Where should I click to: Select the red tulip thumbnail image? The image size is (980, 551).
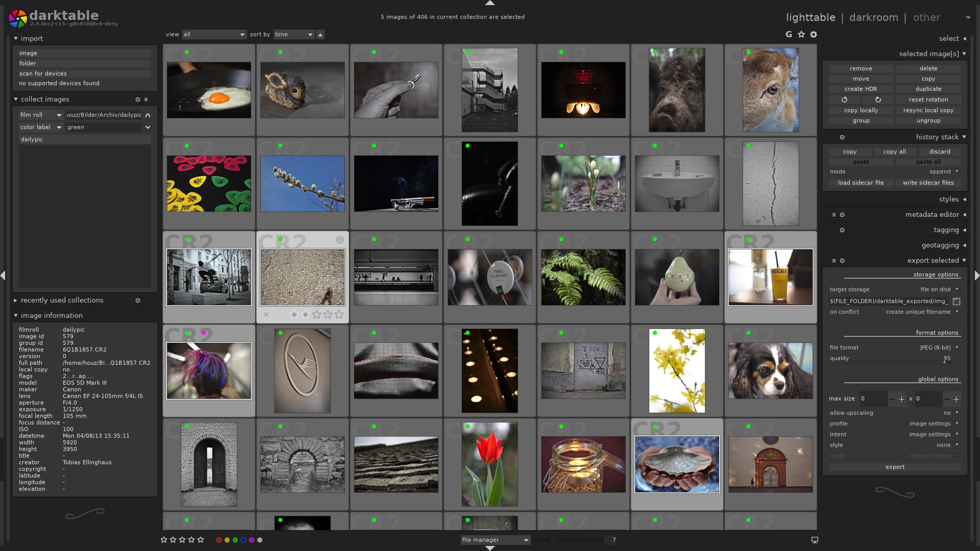coord(489,464)
